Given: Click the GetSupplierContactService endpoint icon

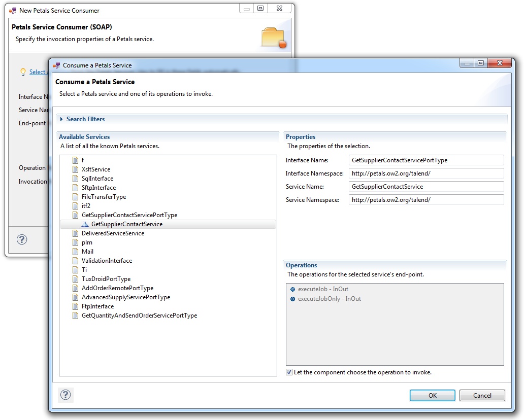Looking at the screenshot, I should [x=85, y=224].
